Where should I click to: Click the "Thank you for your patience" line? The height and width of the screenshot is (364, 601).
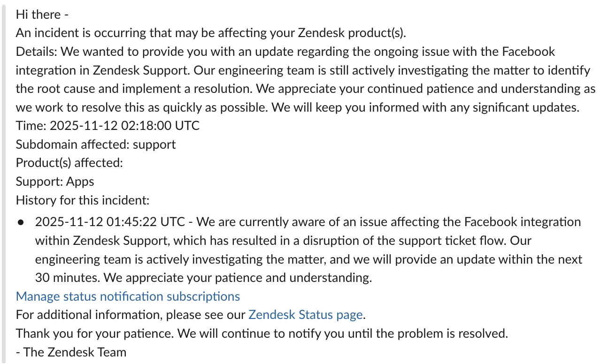pos(262,334)
